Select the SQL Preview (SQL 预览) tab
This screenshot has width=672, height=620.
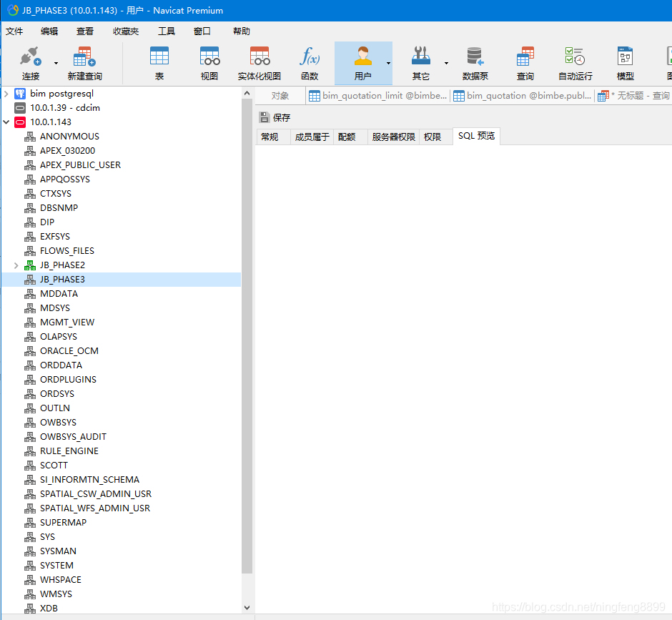tap(476, 136)
